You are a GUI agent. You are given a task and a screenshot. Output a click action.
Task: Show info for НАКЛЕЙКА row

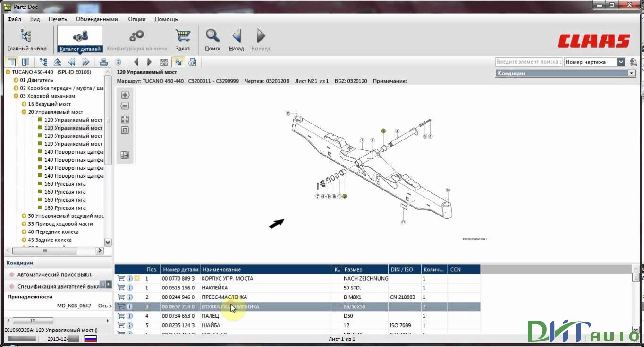pyautogui.click(x=130, y=288)
